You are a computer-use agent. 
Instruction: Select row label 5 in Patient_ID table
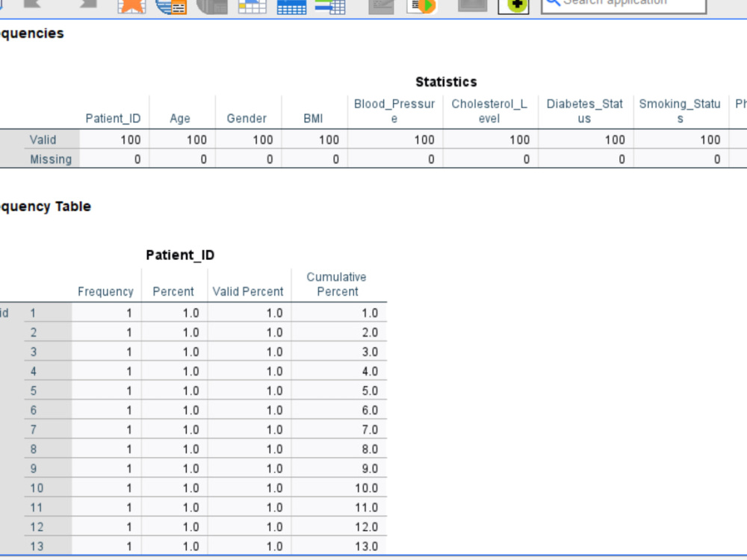click(33, 391)
